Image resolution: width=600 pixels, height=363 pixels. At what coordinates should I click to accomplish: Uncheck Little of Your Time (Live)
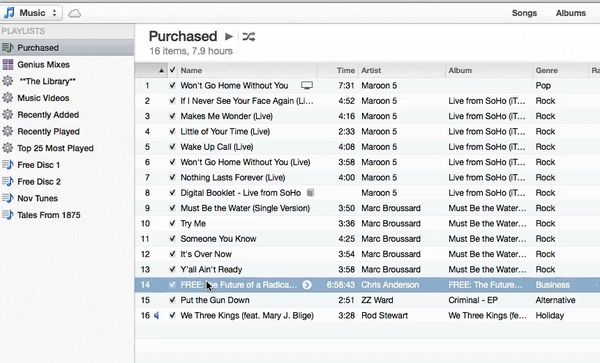(x=173, y=132)
